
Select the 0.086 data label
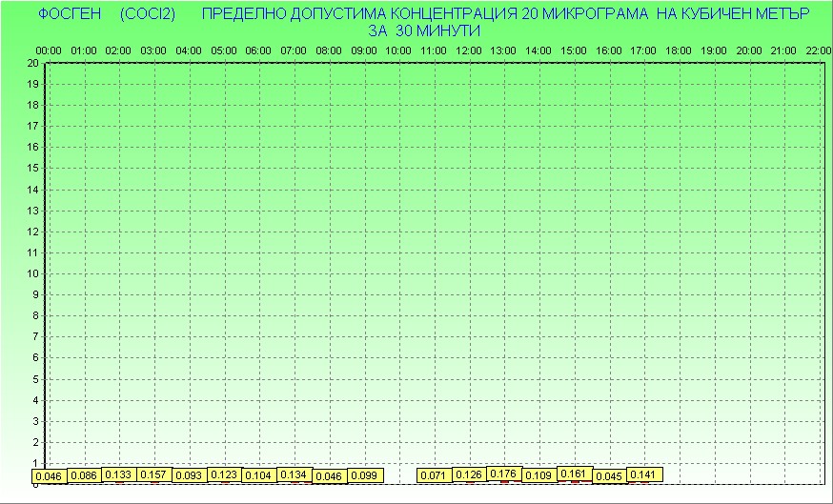pyautogui.click(x=84, y=475)
